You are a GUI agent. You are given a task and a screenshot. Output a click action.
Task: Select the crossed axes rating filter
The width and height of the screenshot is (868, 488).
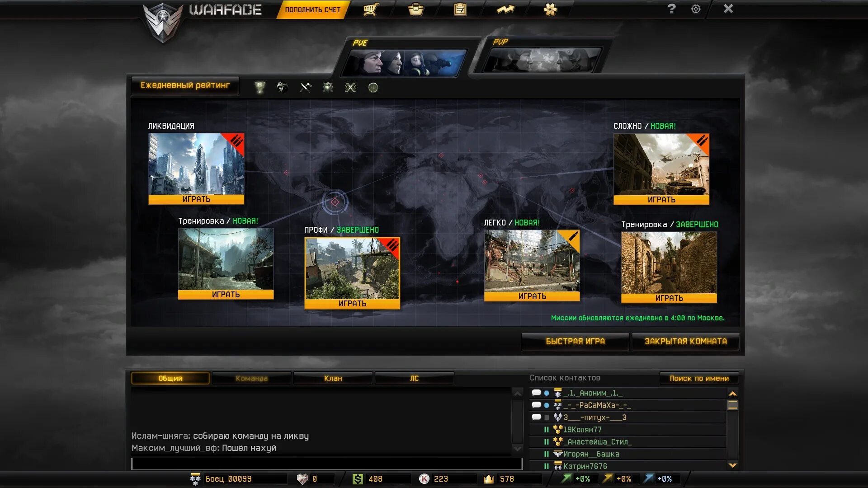[306, 87]
